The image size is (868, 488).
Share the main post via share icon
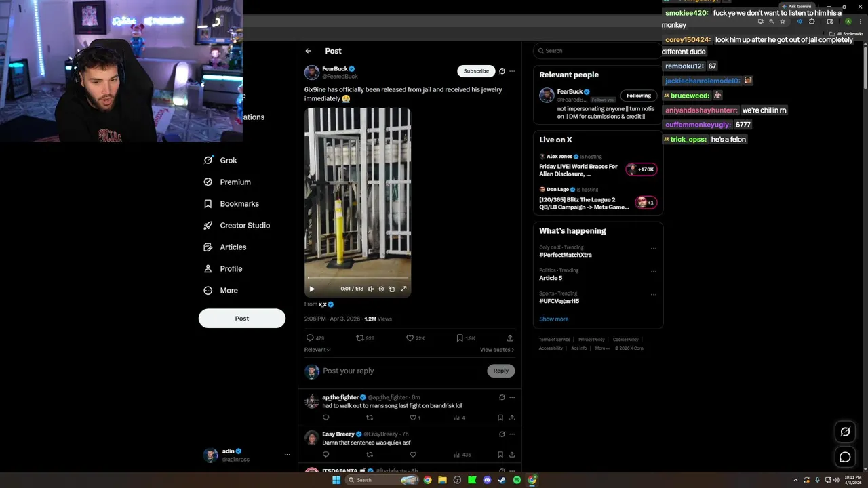click(510, 338)
